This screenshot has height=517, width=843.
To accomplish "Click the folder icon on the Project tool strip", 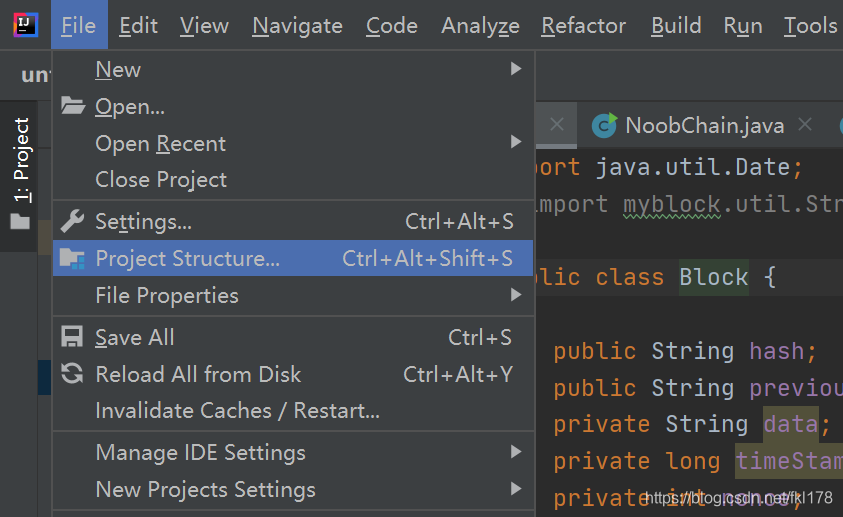I will pos(20,221).
